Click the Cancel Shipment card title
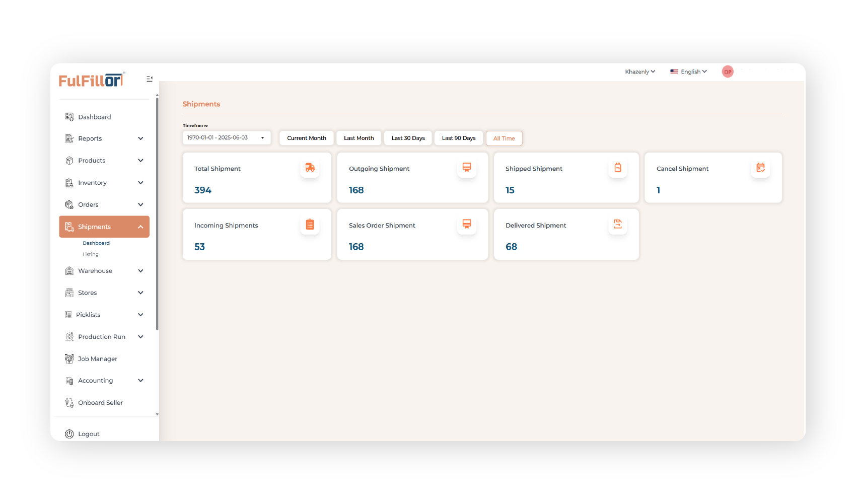 pyautogui.click(x=682, y=169)
